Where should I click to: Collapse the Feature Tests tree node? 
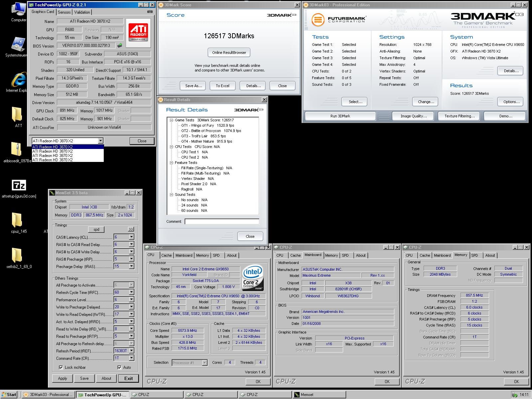172,163
